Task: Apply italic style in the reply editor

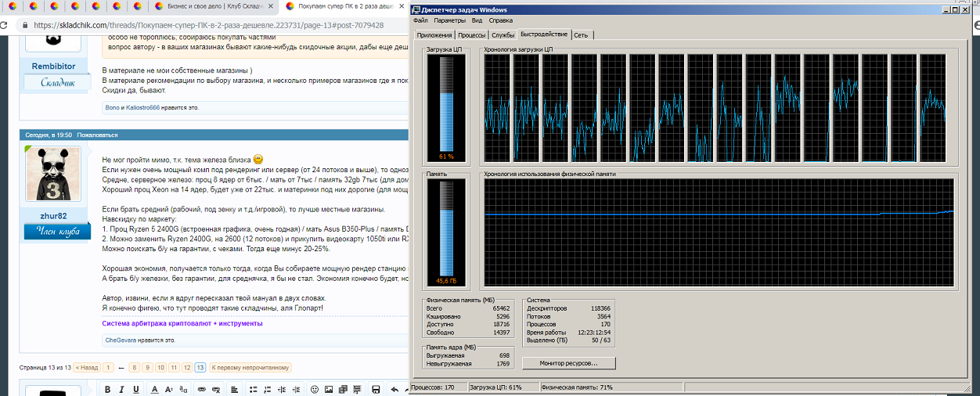Action: (122, 390)
